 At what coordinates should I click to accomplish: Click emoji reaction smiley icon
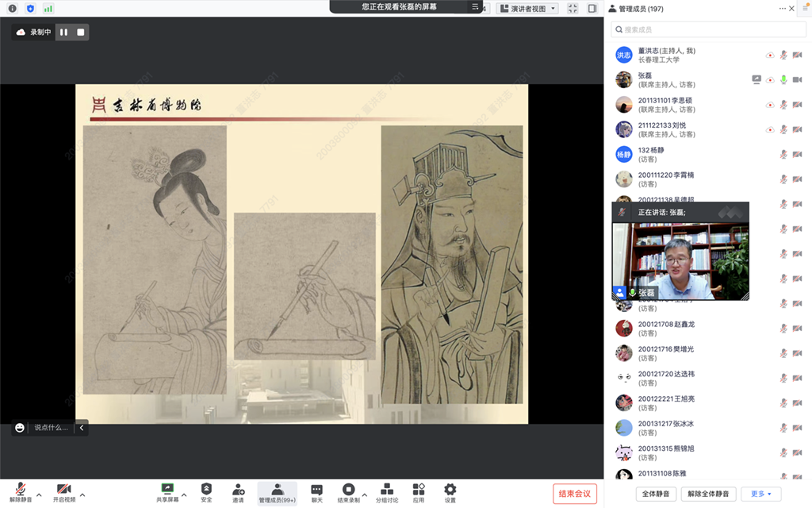click(20, 428)
